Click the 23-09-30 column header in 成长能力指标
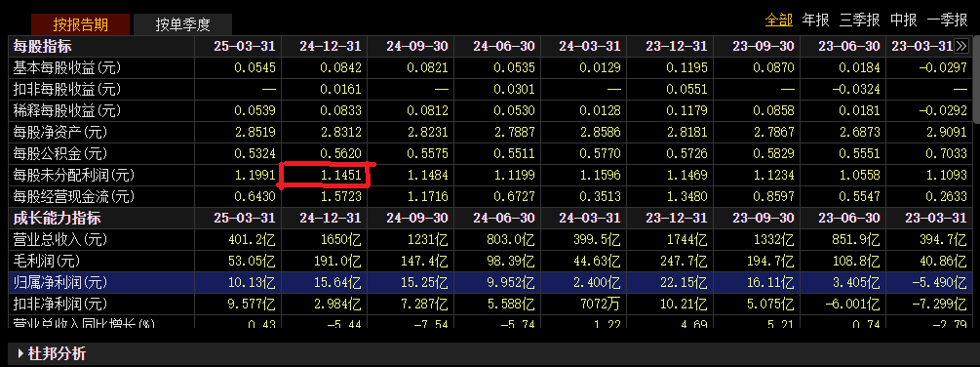The width and height of the screenshot is (980, 367). [764, 219]
